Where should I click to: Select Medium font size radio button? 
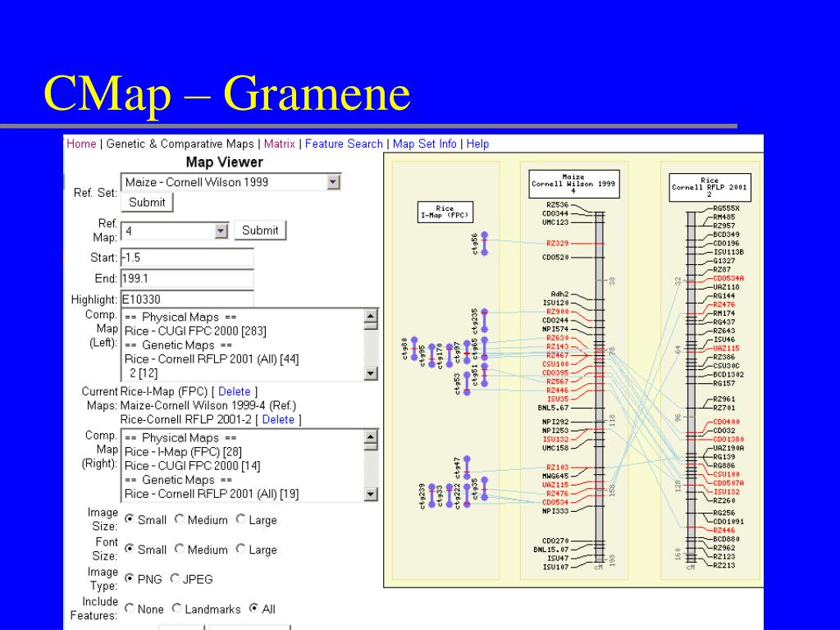pos(180,549)
